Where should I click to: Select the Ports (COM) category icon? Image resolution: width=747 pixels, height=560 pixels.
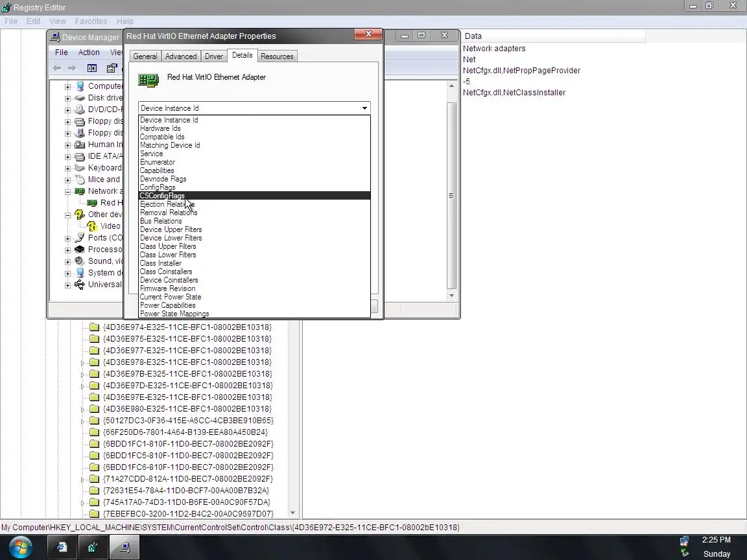80,238
